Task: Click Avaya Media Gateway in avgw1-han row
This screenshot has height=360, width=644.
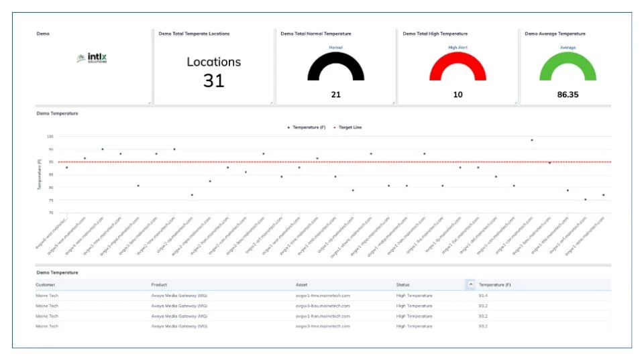Action: (x=179, y=316)
